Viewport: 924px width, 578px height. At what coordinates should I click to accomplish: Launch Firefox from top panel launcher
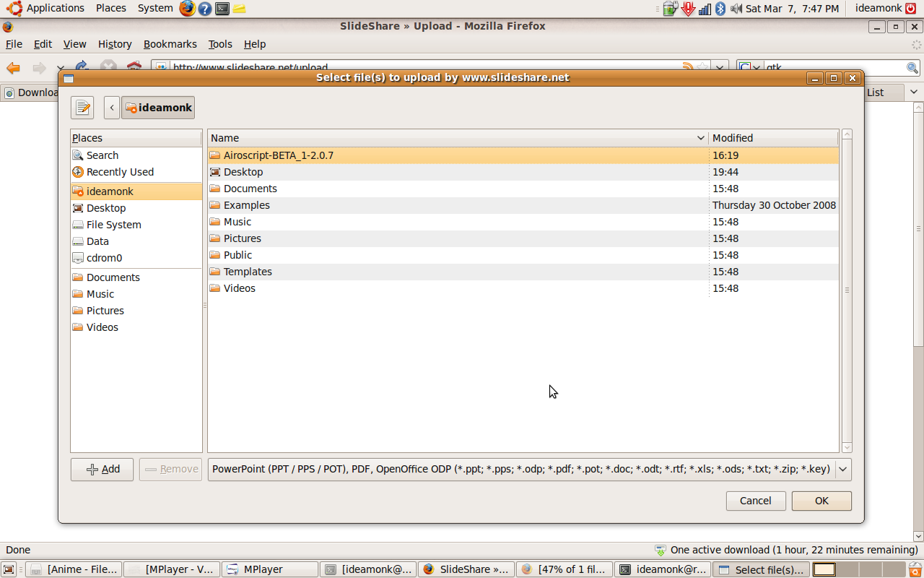(x=188, y=9)
